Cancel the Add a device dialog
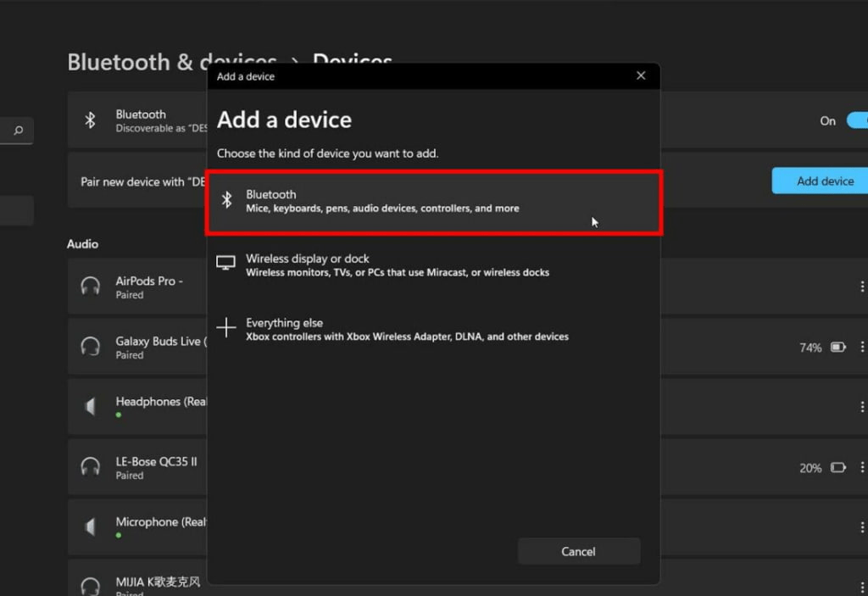Screen dimensions: 868x596 pyautogui.click(x=579, y=551)
